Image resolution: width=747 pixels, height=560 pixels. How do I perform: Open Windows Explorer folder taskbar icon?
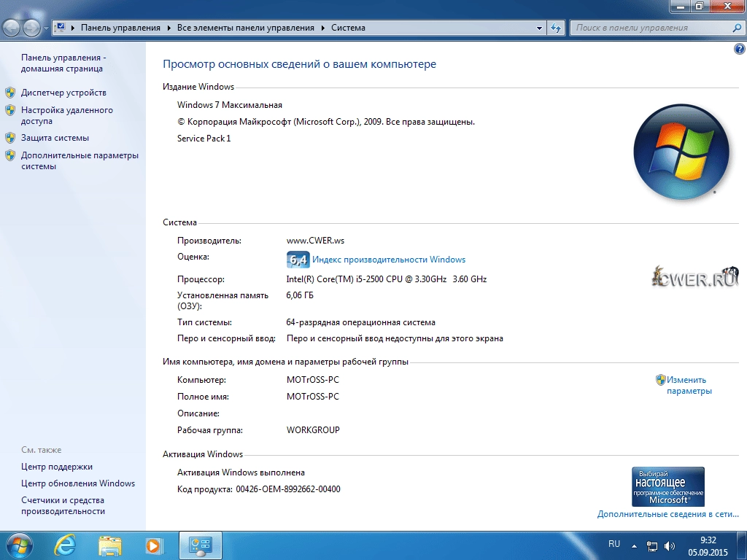(x=110, y=545)
